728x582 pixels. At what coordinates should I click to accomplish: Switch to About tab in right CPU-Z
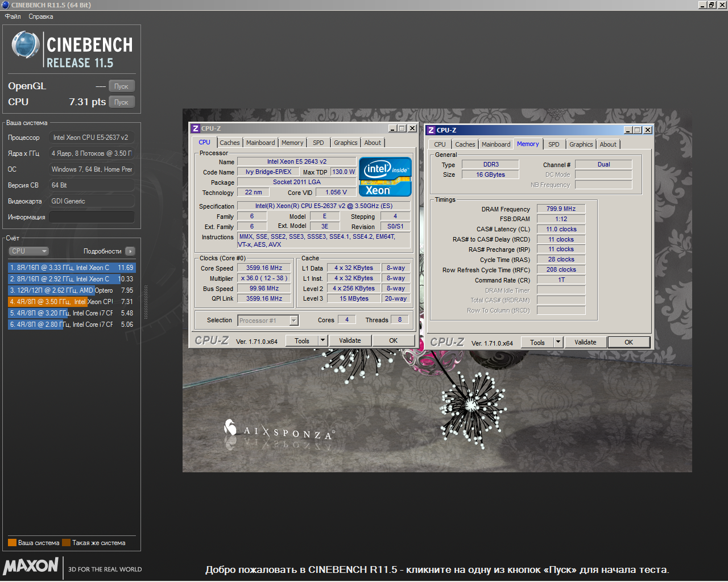[608, 144]
